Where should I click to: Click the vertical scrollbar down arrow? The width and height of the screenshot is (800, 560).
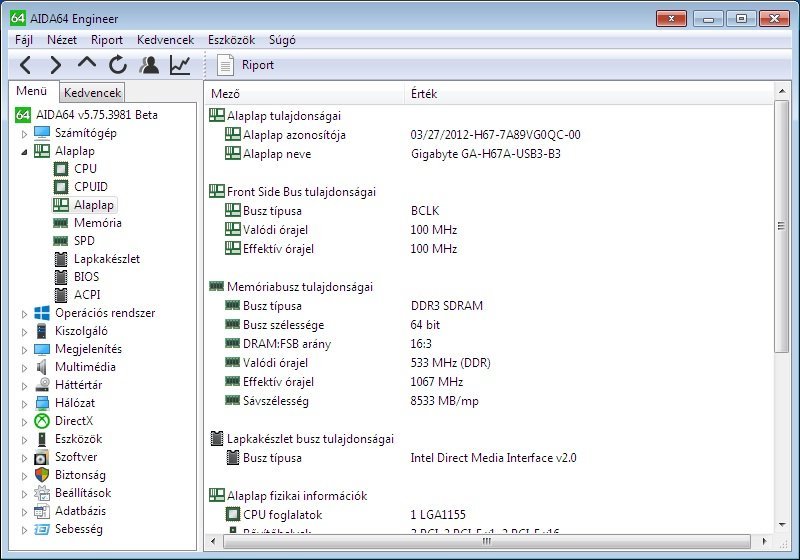point(782,525)
